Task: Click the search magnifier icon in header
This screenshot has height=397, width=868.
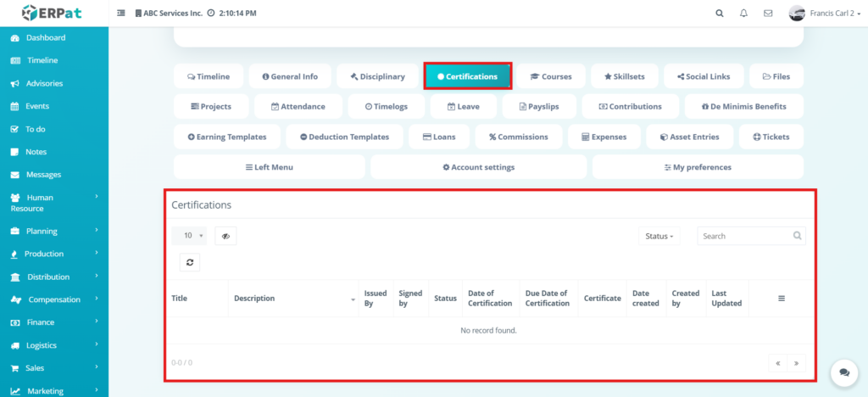Action: coord(720,14)
